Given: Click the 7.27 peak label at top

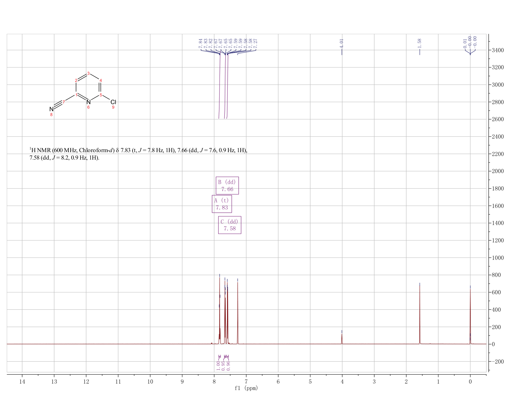Looking at the screenshot, I should 256,43.
